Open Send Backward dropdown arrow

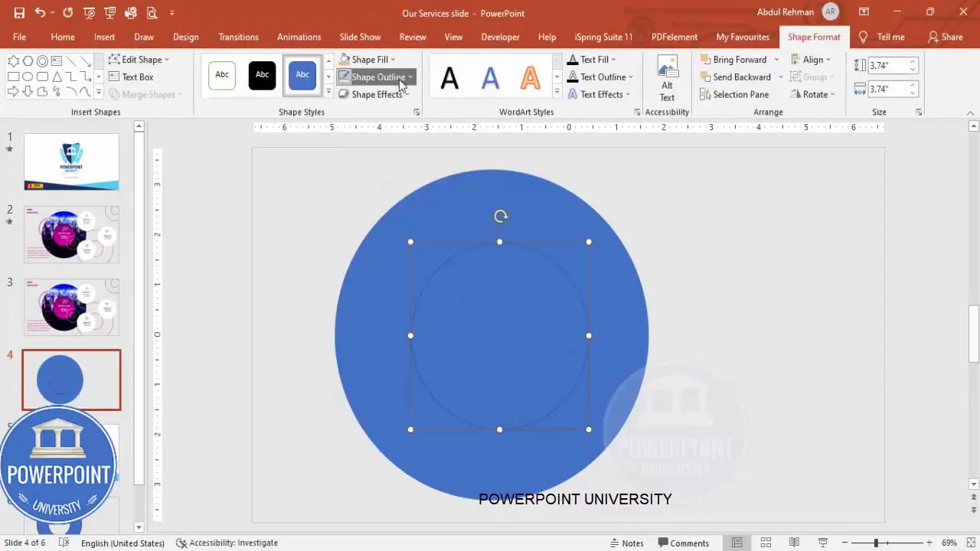pyautogui.click(x=781, y=77)
